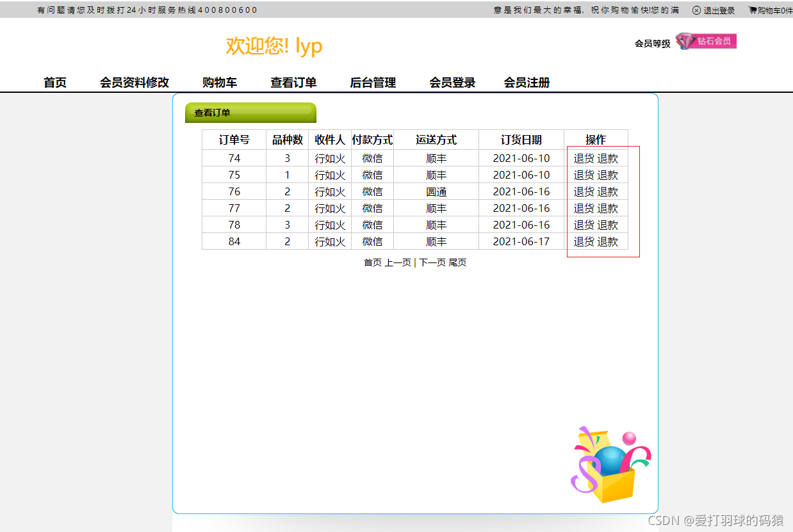
Task: Click 退货 for order 76
Action: [x=584, y=191]
